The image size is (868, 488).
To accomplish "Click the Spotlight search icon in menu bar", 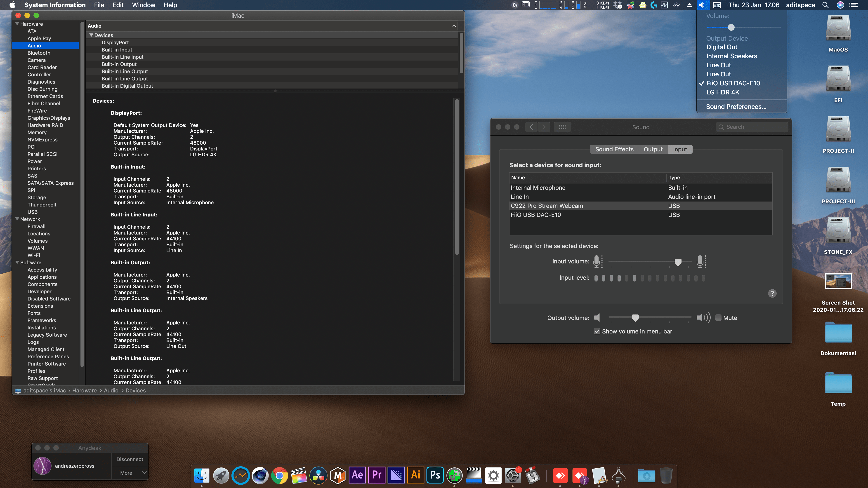I will pyautogui.click(x=825, y=5).
